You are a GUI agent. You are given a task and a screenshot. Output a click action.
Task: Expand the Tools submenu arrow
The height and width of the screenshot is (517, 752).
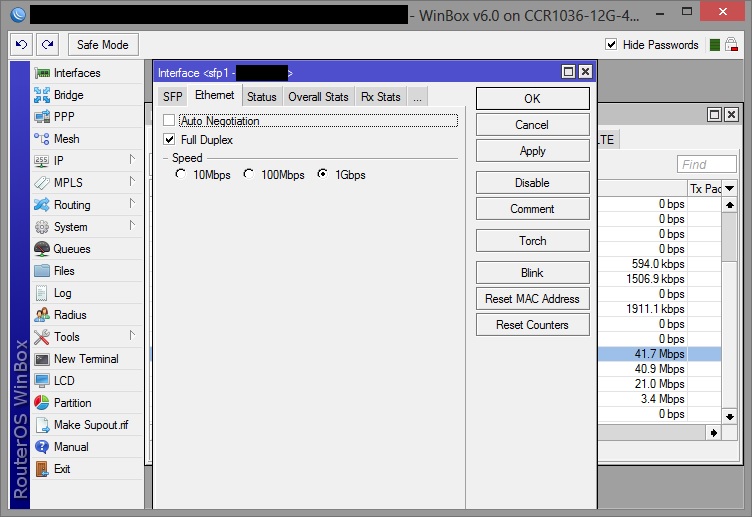tap(132, 336)
